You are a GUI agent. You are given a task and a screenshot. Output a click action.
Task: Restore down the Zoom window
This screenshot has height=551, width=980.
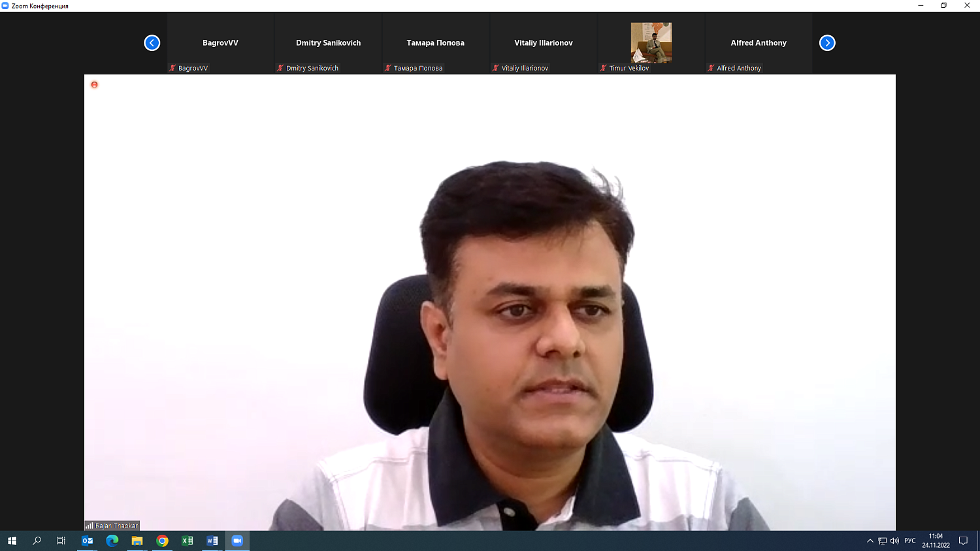coord(943,6)
